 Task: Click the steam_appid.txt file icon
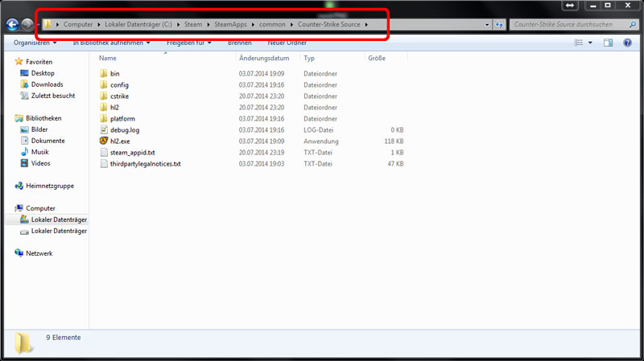tap(104, 153)
